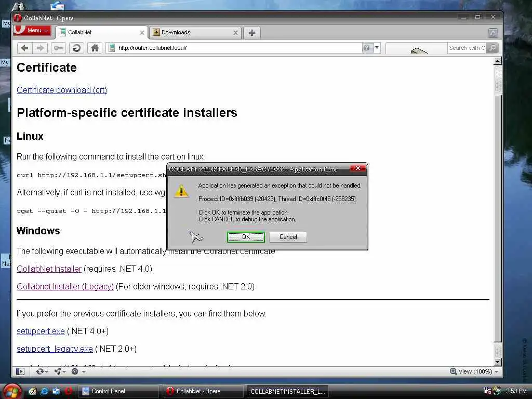This screenshot has height=399, width=532.
Task: Reload the page
Action: pos(77,48)
